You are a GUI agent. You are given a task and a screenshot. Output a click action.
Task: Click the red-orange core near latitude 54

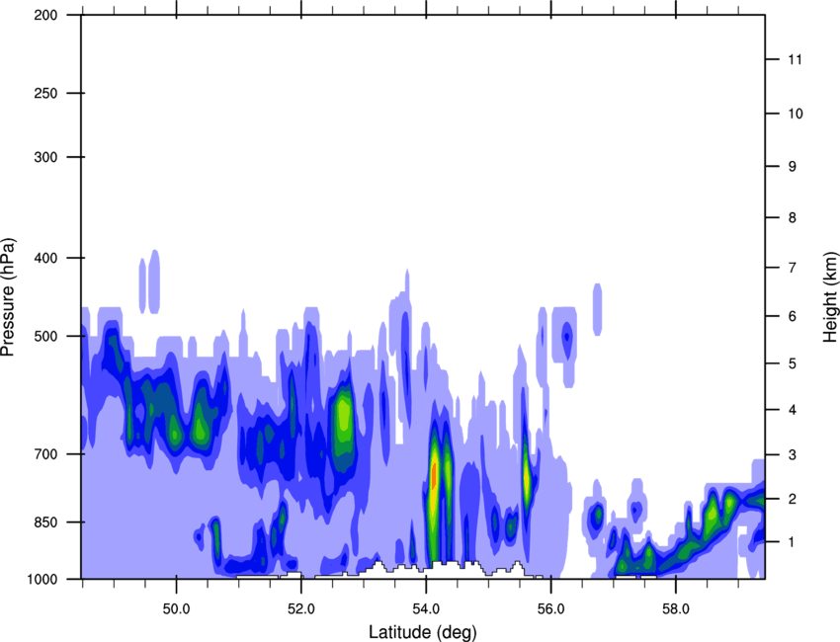pos(433,474)
